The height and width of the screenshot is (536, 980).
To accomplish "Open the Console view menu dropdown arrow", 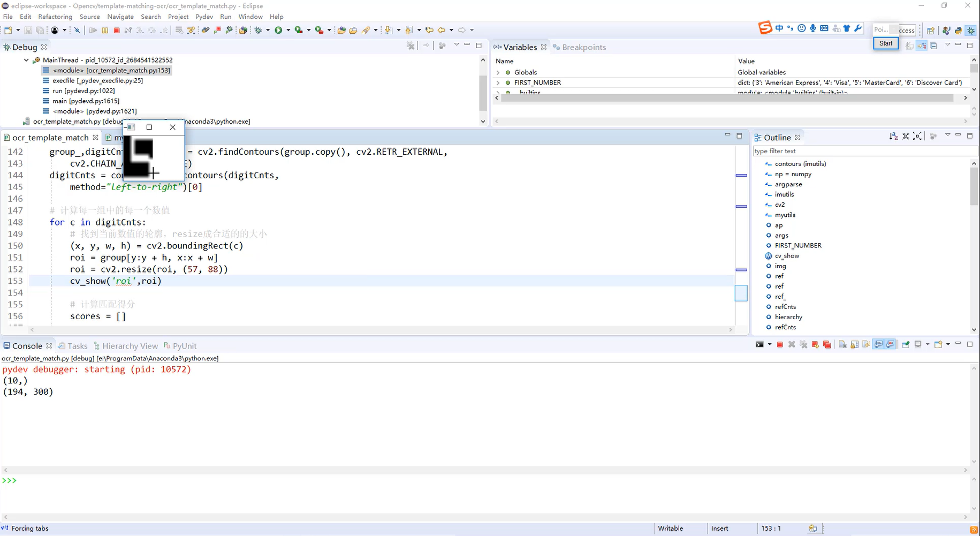I will [948, 344].
